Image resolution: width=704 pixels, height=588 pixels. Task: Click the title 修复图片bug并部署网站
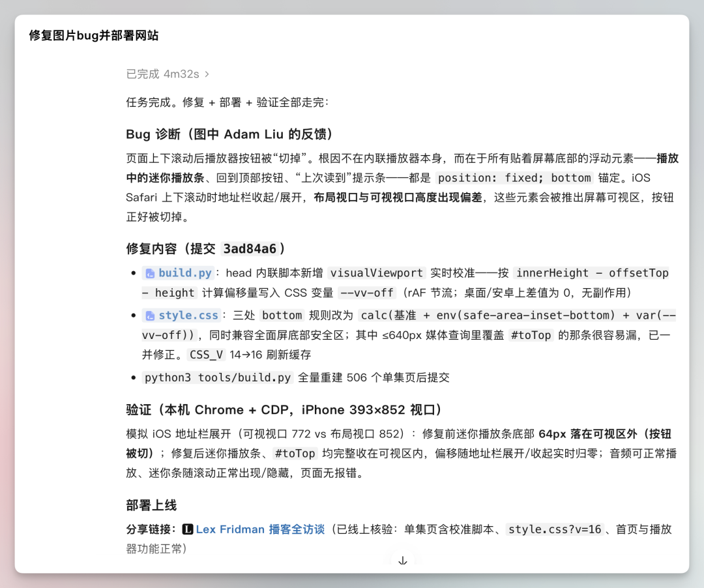click(x=94, y=35)
